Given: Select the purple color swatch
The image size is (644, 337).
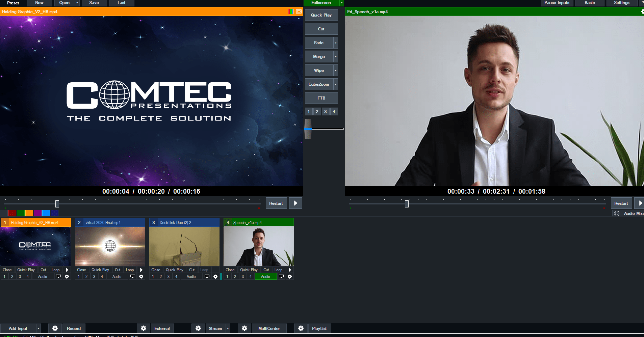Looking at the screenshot, I should pyautogui.click(x=37, y=213).
